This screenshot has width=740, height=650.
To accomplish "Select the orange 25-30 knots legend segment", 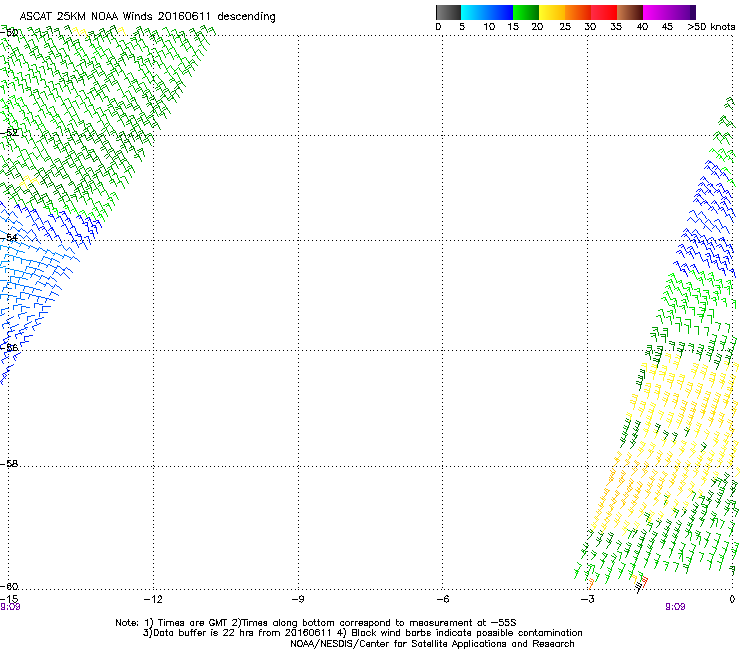I will pyautogui.click(x=578, y=12).
